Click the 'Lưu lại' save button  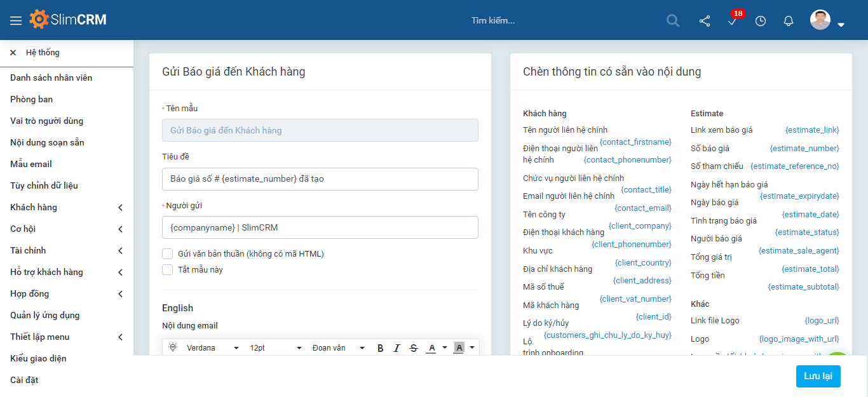[x=818, y=376]
